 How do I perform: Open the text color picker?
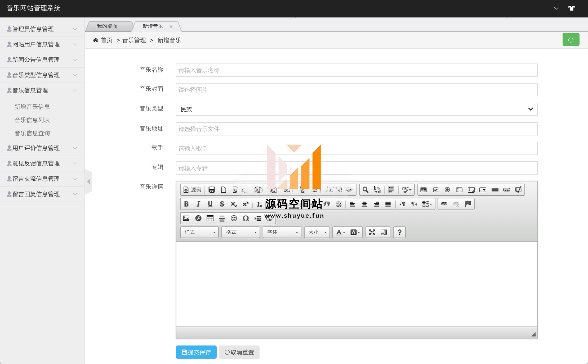pyautogui.click(x=340, y=232)
